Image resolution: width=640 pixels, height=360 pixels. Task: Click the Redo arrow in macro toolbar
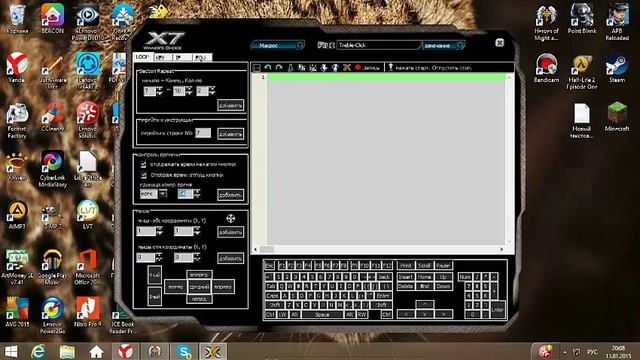click(279, 67)
